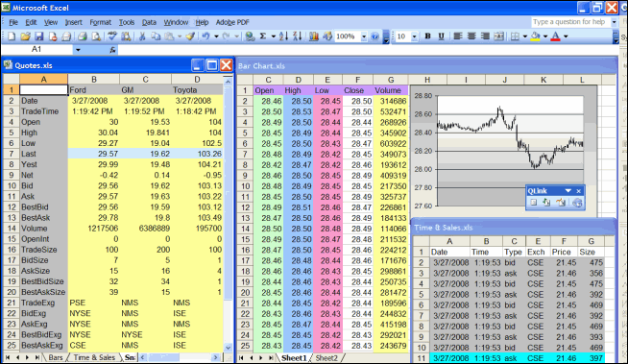628x364 pixels.
Task: Click the Borders icon
Action: (515, 36)
